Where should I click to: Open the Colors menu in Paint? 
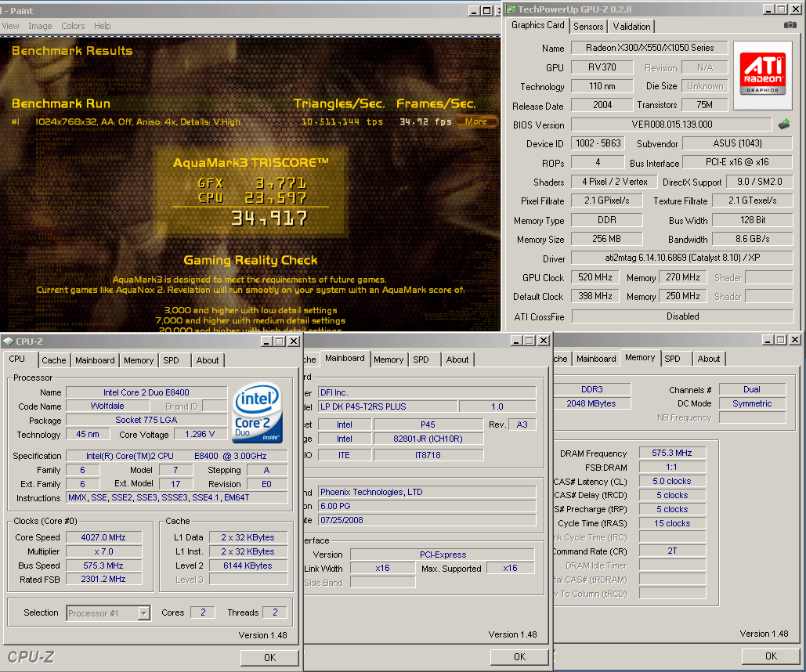pos(73,26)
